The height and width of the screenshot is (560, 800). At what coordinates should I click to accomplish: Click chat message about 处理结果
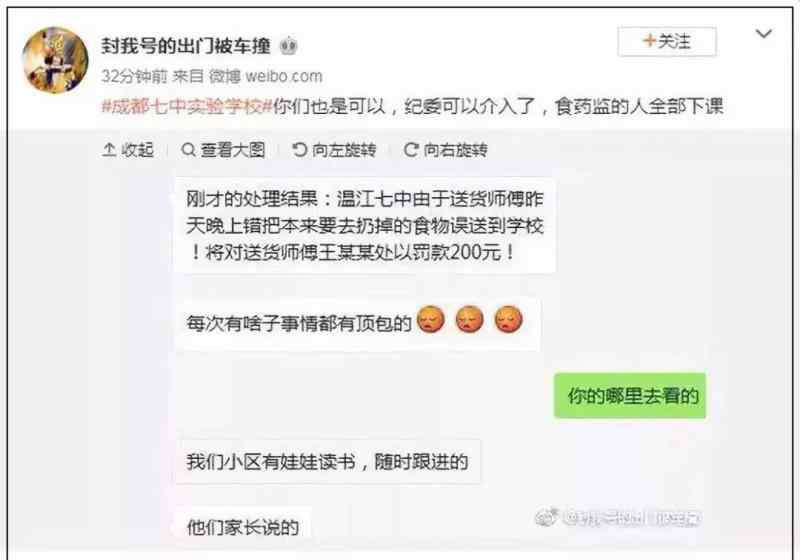pos(365,225)
